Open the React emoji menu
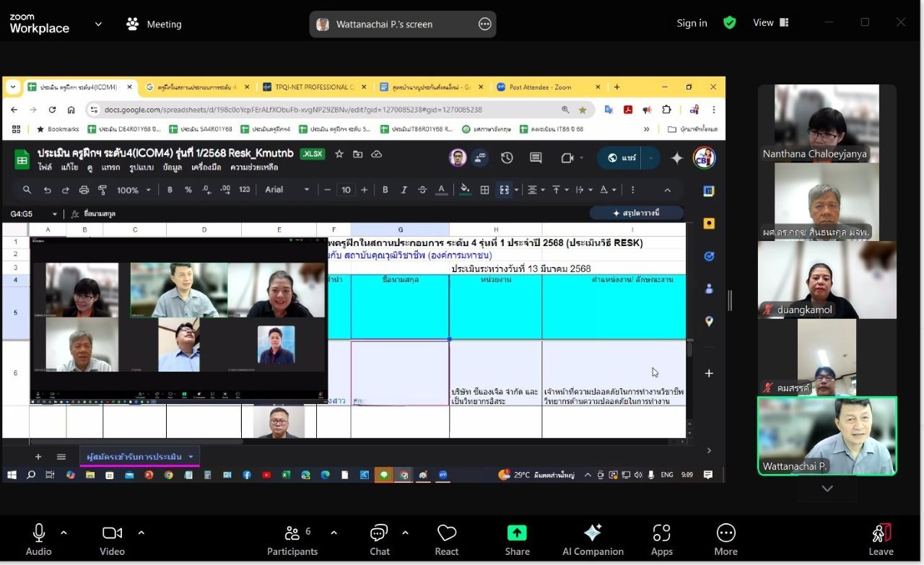The width and height of the screenshot is (924, 565). click(447, 539)
